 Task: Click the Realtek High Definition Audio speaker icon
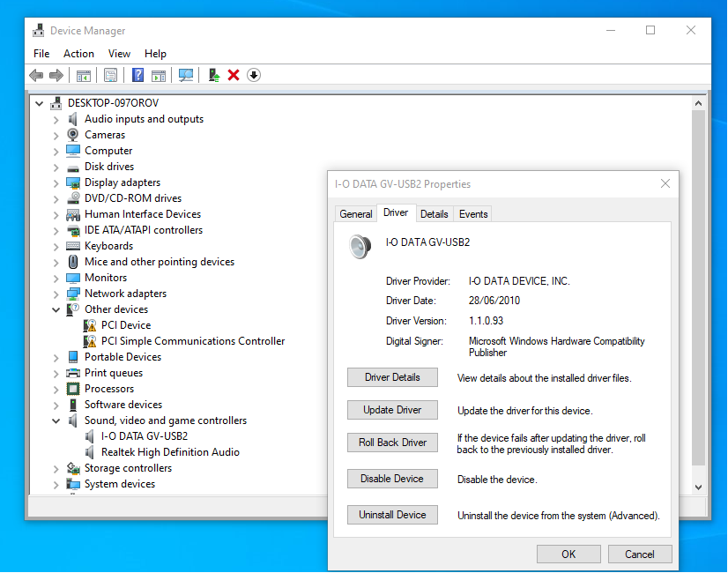(90, 452)
